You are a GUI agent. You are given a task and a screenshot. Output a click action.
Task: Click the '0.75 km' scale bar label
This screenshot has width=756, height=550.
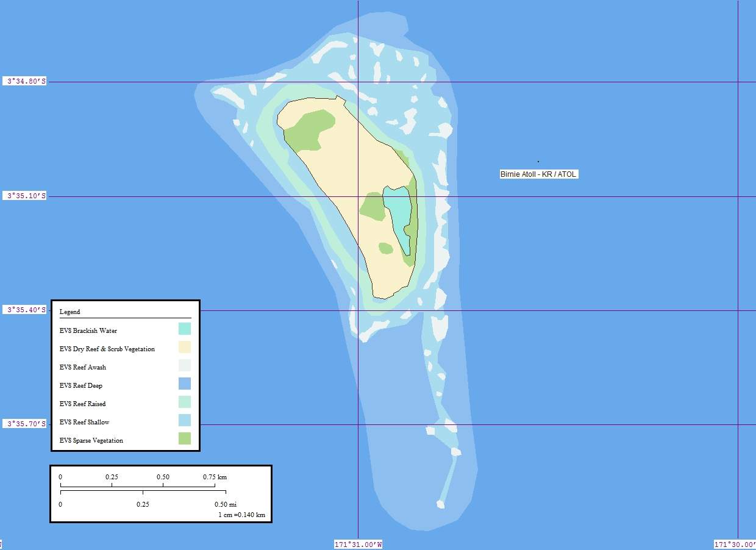215,477
